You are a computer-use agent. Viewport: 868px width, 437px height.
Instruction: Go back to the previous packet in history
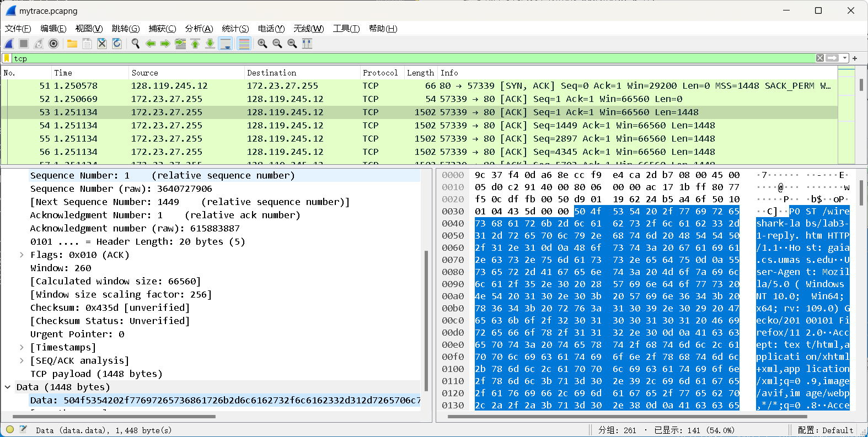coord(150,44)
